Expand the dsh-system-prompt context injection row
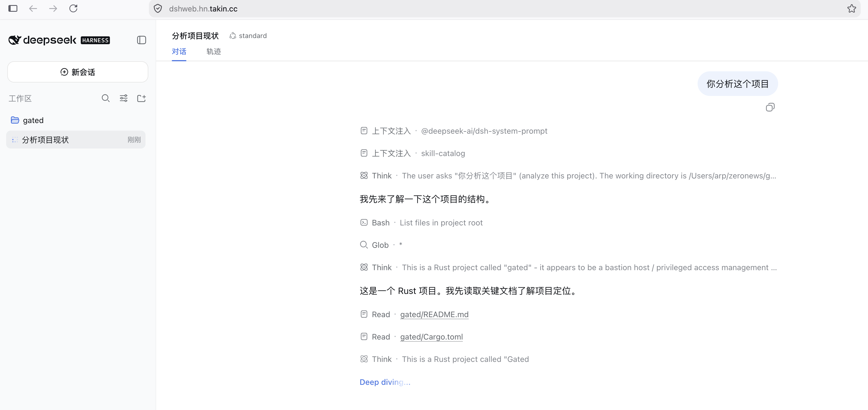The image size is (868, 410). click(x=454, y=131)
